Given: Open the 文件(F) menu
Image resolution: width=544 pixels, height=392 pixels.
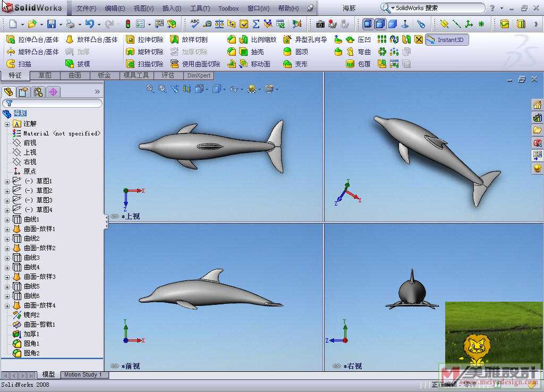Looking at the screenshot, I should [x=86, y=8].
